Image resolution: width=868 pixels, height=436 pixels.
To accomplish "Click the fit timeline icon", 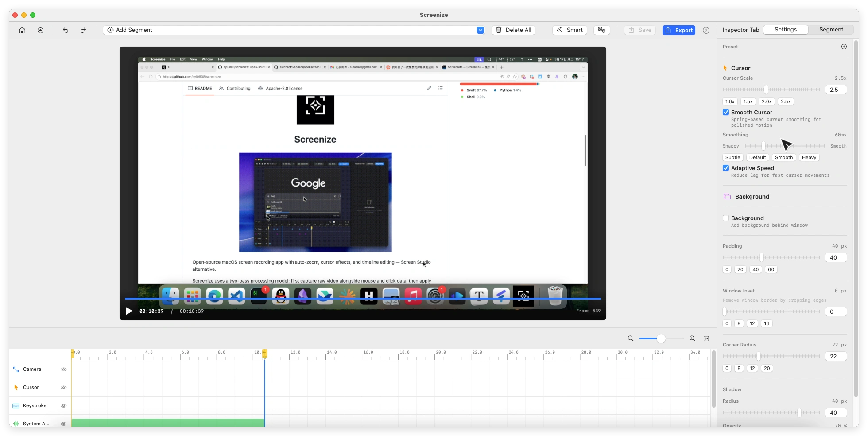I will (706, 339).
